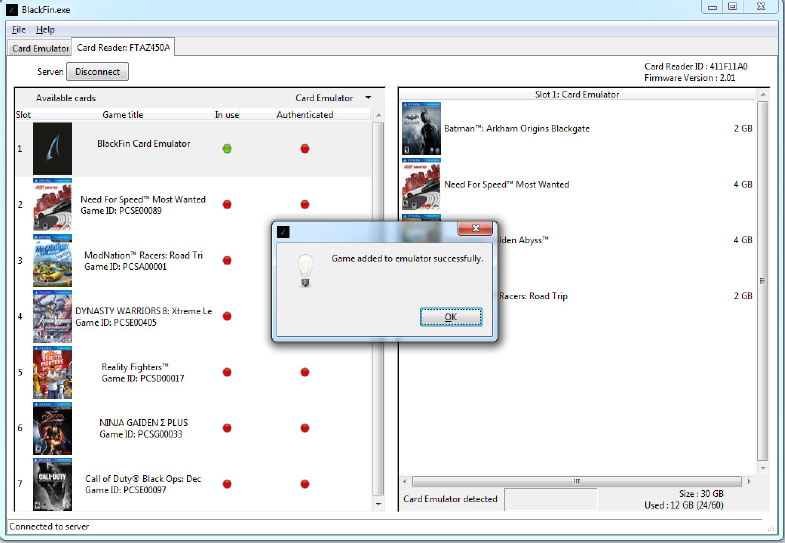Sort by Game title column header
Image resolution: width=785 pixels, height=543 pixels.
tap(123, 115)
